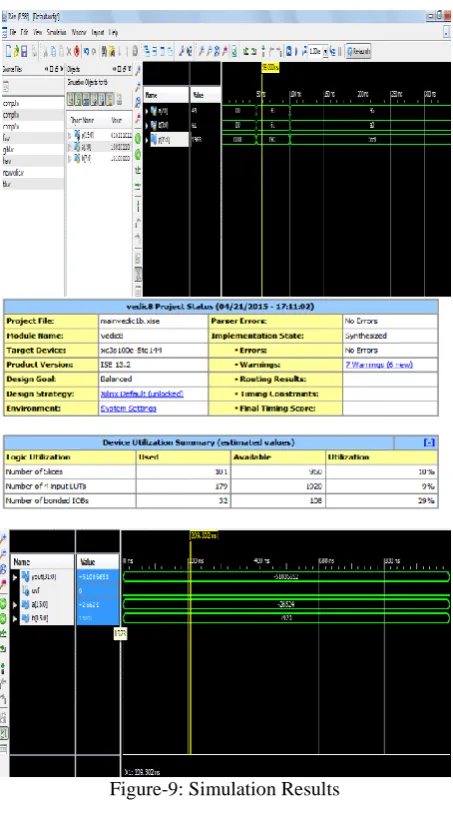Click upper green circle icon beside top waveform
The width and height of the screenshot is (453, 819).
(x=138, y=138)
